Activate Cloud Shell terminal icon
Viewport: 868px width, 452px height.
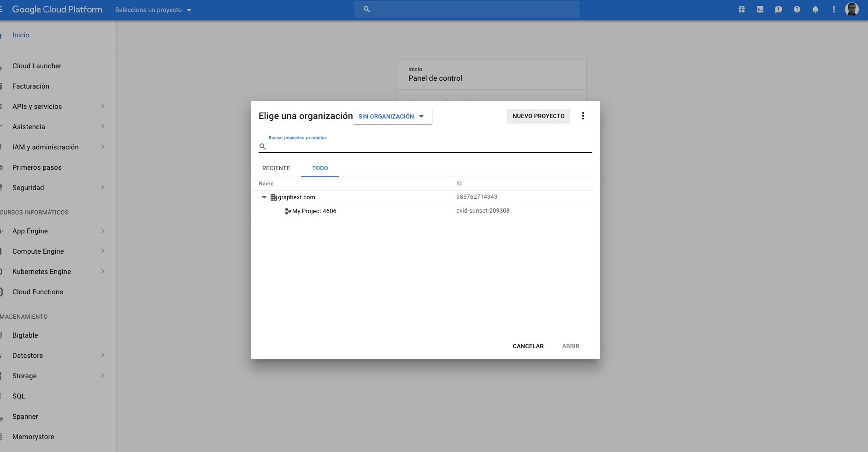(x=760, y=9)
